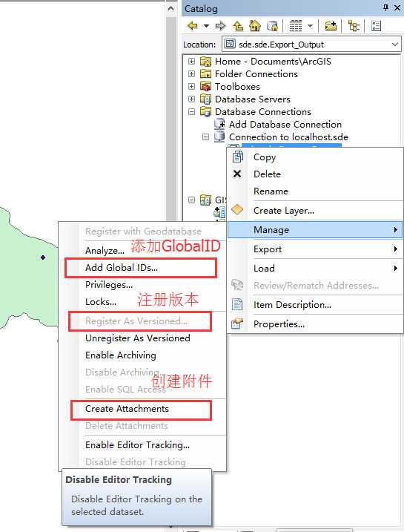Click Privileges... in Manage submenu
The width and height of the screenshot is (404, 532).
pos(142,285)
